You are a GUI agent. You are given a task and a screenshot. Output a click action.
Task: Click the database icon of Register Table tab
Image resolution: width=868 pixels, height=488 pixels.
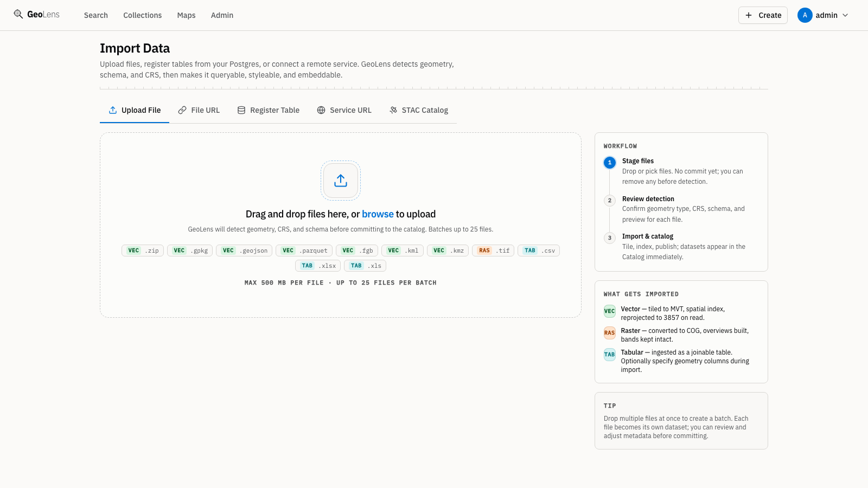[241, 110]
